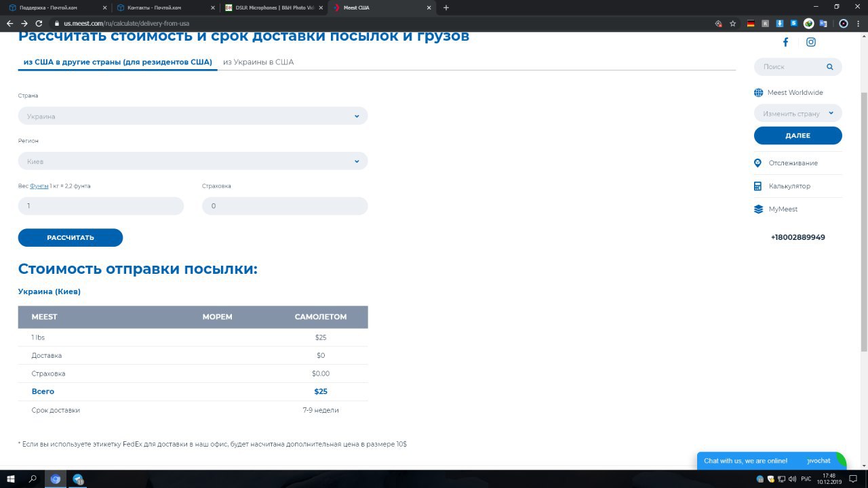Switch to DSLR Microphones B&H tab
This screenshot has height=488, width=868.
coord(273,7)
